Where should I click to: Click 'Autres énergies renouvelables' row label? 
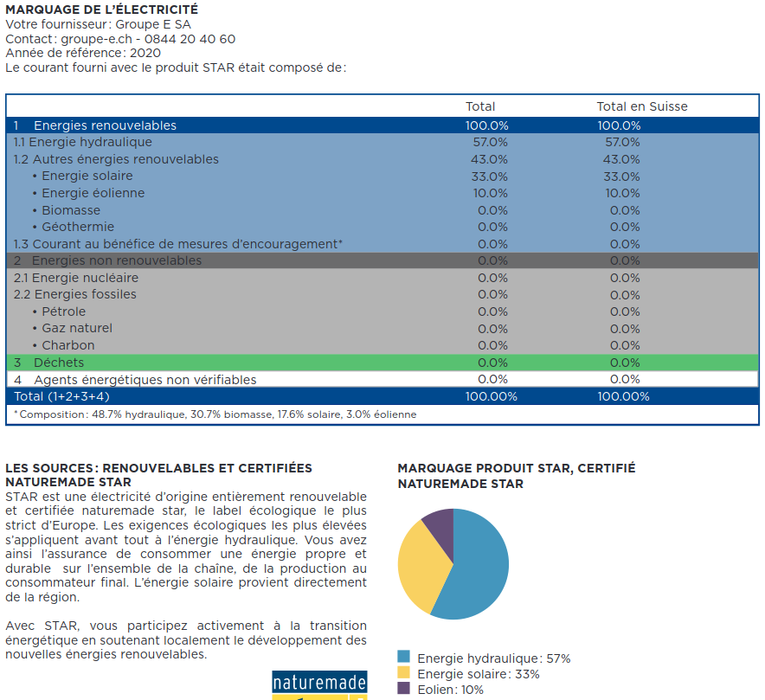(x=125, y=159)
